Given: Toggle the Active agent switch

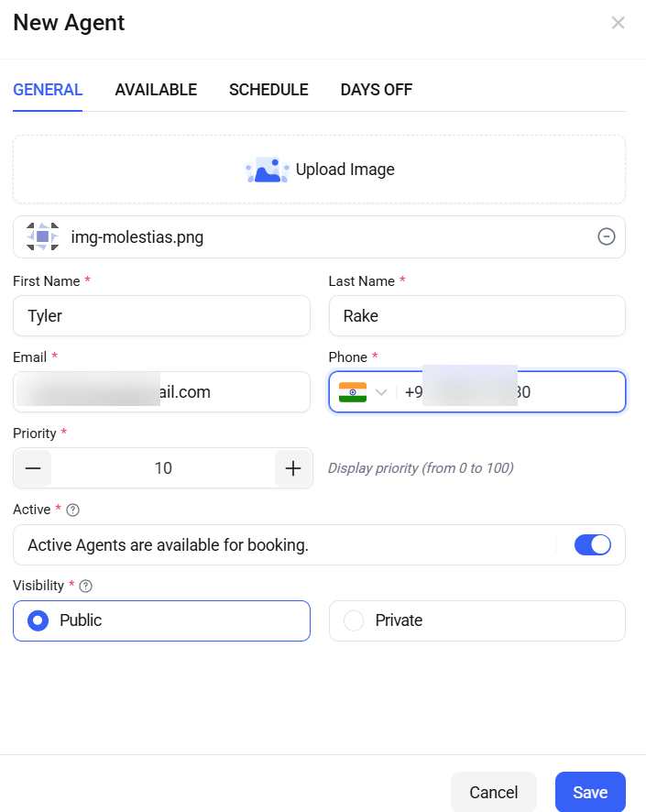Looking at the screenshot, I should coord(592,545).
